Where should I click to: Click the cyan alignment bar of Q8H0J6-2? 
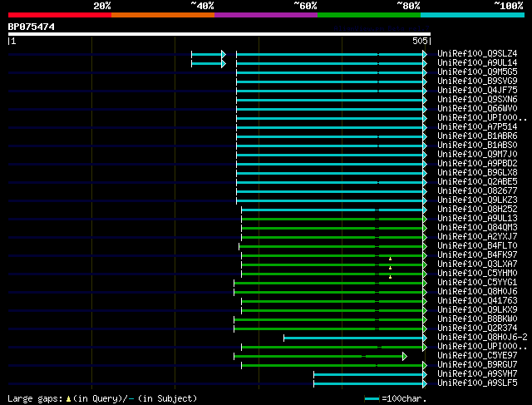point(355,338)
